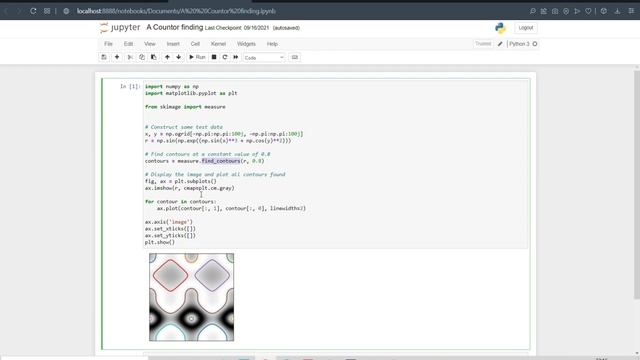Click the Jupyter logo
The width and height of the screenshot is (640, 360).
(120, 27)
